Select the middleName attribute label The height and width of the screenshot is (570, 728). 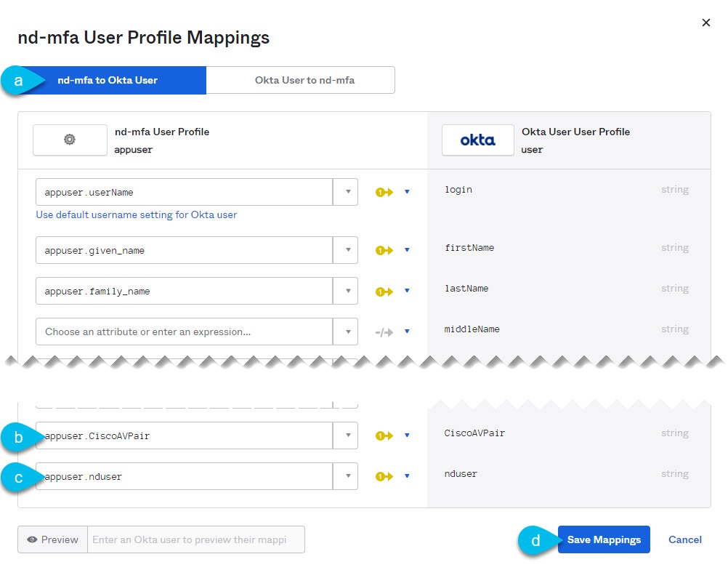472,329
